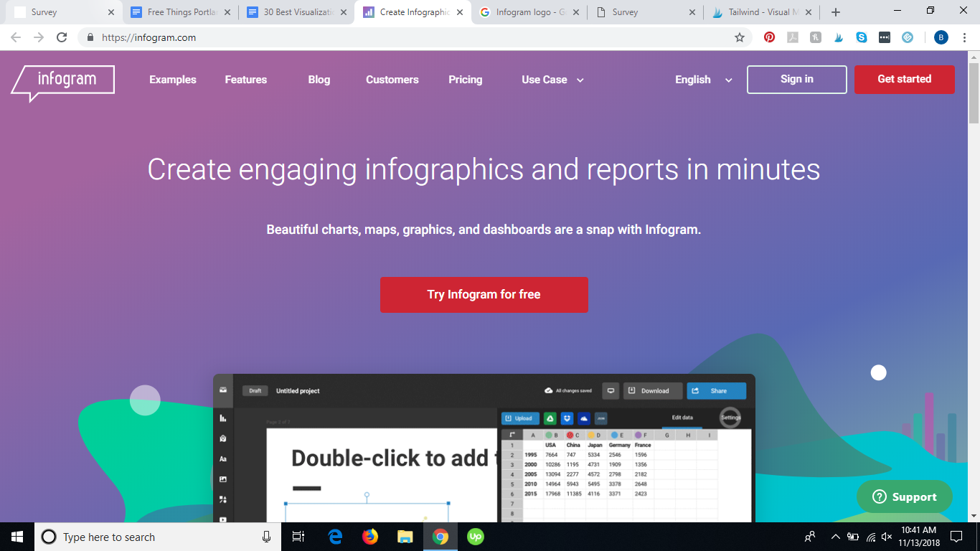
Task: Click the Infogram logo
Action: 62,83
